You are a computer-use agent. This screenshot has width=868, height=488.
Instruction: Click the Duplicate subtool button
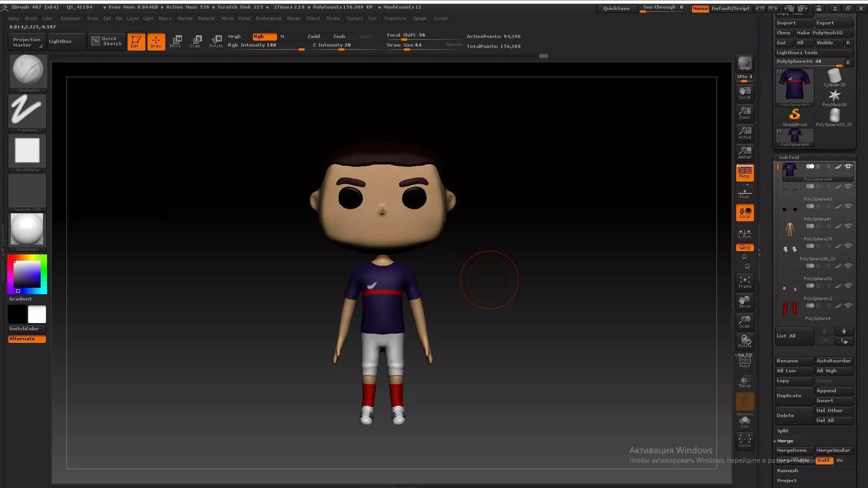[794, 396]
